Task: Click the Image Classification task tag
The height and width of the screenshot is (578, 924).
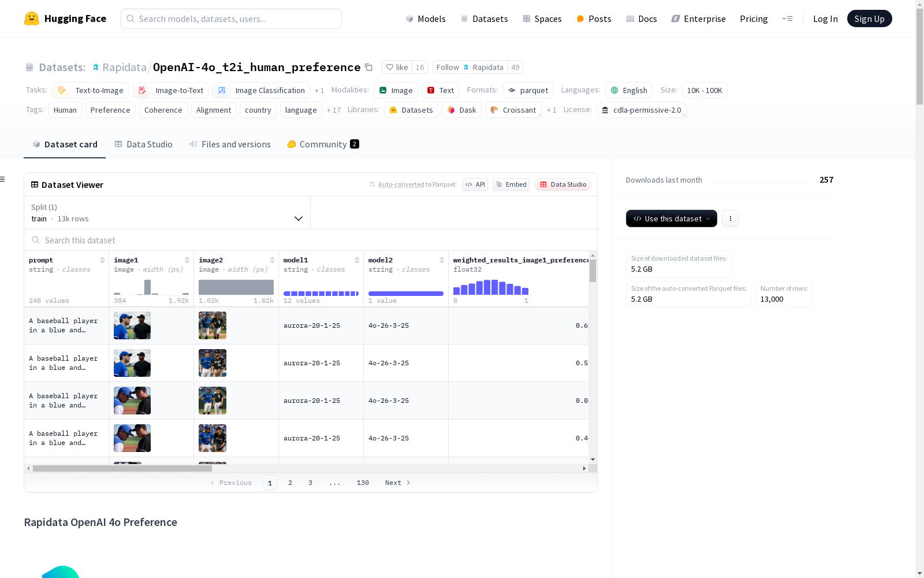Action: tap(261, 90)
